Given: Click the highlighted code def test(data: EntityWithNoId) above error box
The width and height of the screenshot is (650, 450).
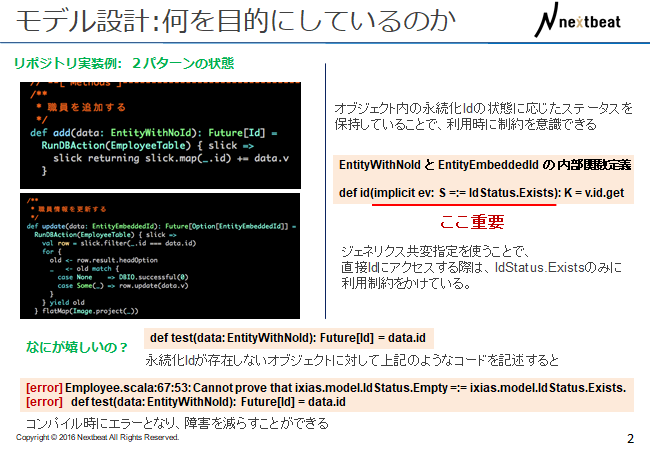Looking at the screenshot, I should coord(289,338).
